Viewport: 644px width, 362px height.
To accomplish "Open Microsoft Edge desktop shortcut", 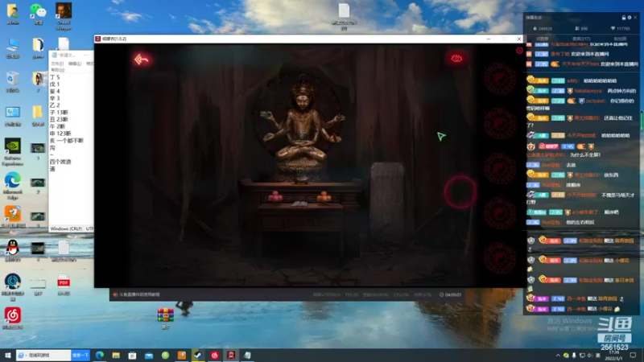I will point(13,186).
